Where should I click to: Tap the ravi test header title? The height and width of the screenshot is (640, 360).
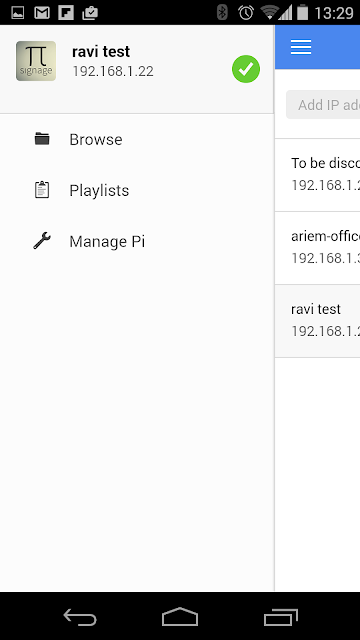pos(101,52)
